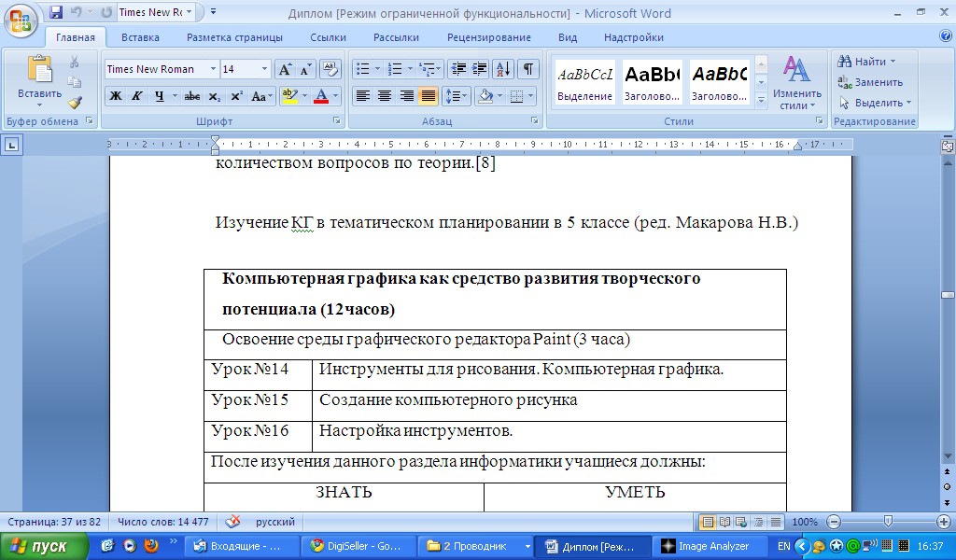The width and height of the screenshot is (956, 560).
Task: Toggle strikethrough formatting (abc)
Action: (x=192, y=96)
